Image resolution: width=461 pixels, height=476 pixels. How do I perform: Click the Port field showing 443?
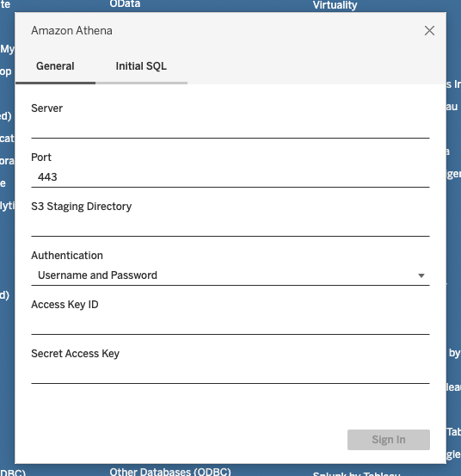(230, 177)
